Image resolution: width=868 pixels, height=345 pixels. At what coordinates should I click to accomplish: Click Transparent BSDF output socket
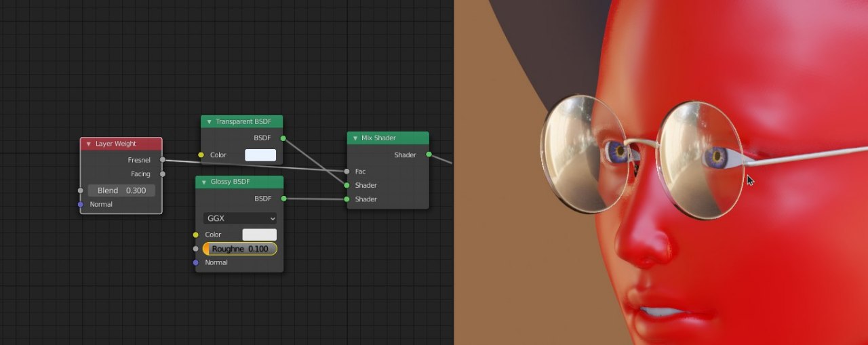point(283,138)
